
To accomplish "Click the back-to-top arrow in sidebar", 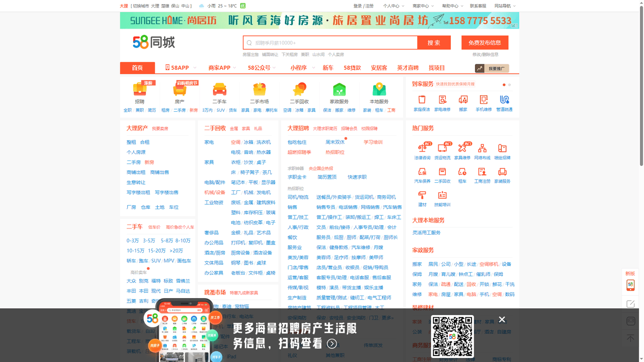I will point(631,338).
